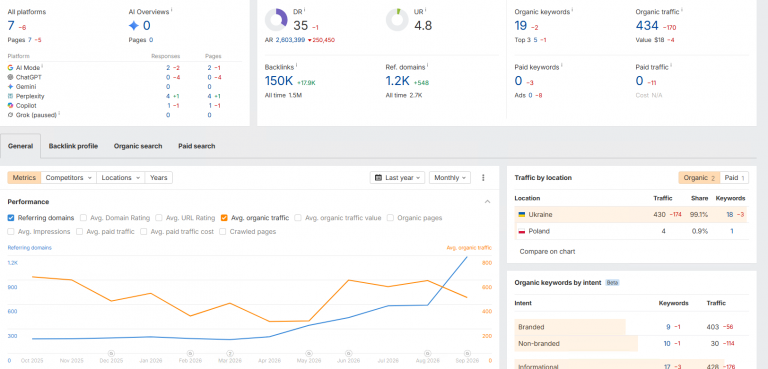Image resolution: width=768 pixels, height=369 pixels.
Task: Open the three-dot chart options menu
Action: coord(483,178)
